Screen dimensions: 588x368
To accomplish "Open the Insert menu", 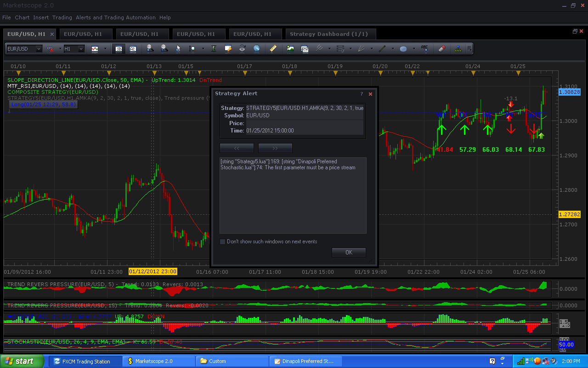I will click(41, 17).
